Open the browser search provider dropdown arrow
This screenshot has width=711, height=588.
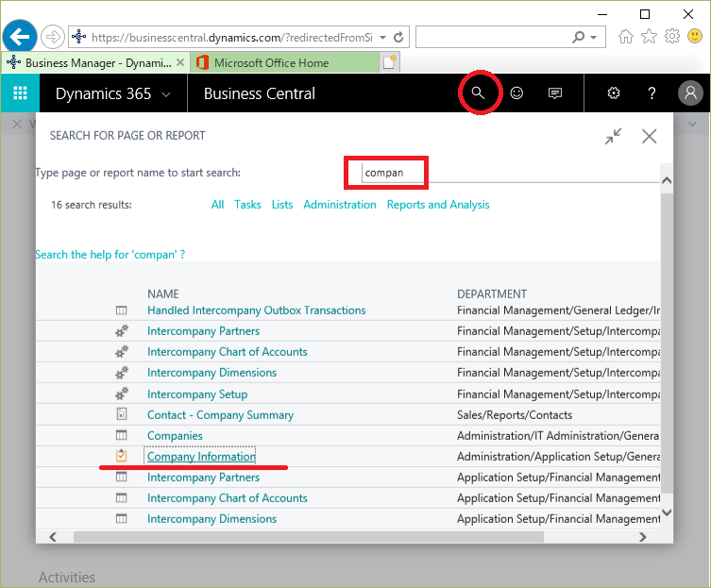click(593, 37)
